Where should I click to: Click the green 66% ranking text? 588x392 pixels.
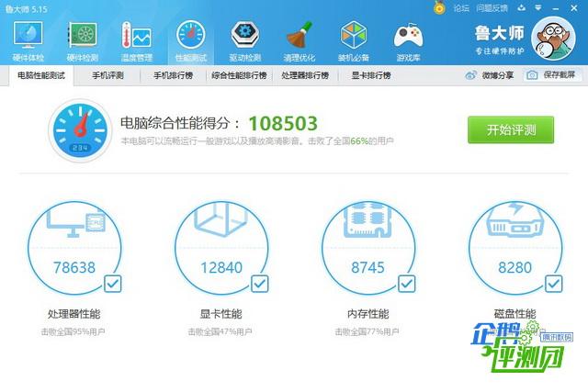click(x=359, y=141)
